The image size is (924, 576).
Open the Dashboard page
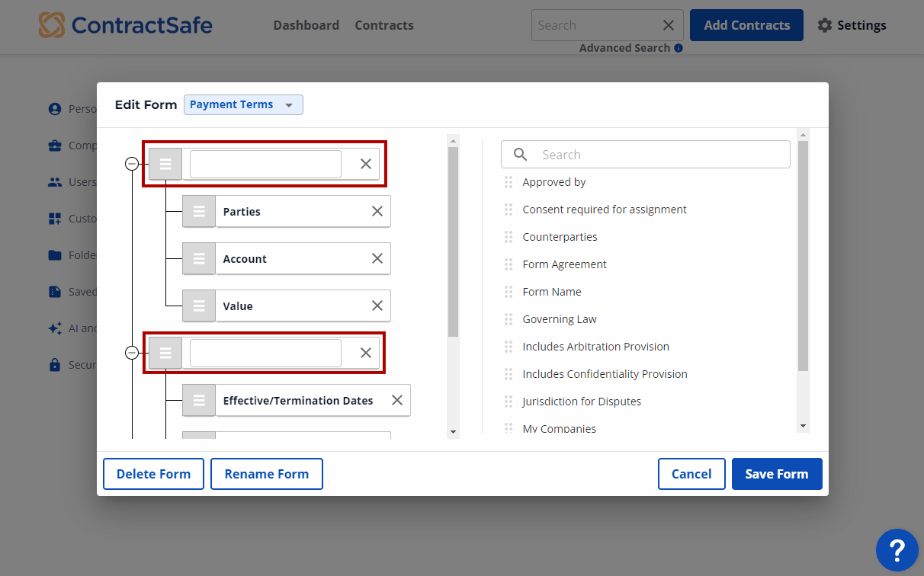tap(306, 25)
